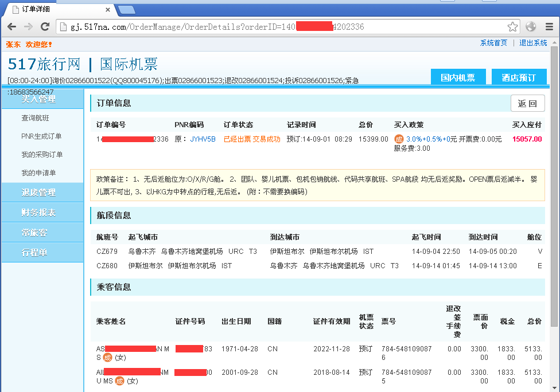Bookmark this page with the star icon
Image resolution: width=560 pixels, height=392 pixels.
coord(512,27)
